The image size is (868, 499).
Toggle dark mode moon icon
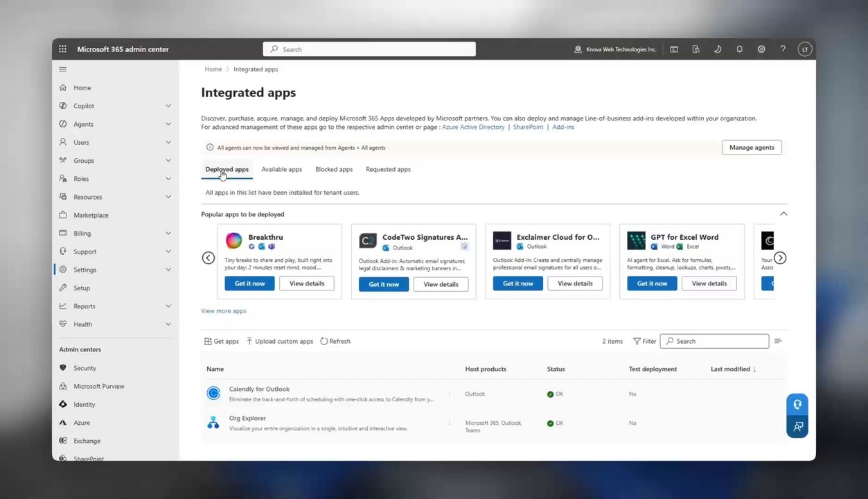tap(718, 49)
